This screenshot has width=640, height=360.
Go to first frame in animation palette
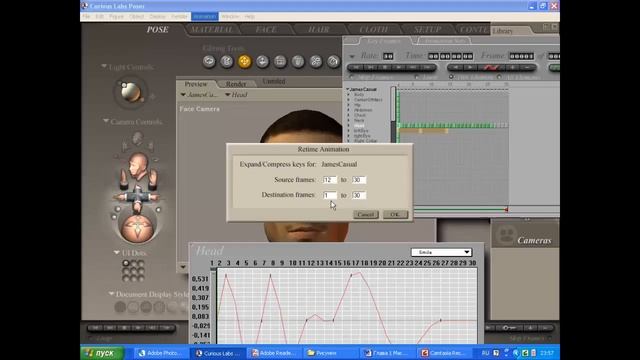click(x=356, y=67)
